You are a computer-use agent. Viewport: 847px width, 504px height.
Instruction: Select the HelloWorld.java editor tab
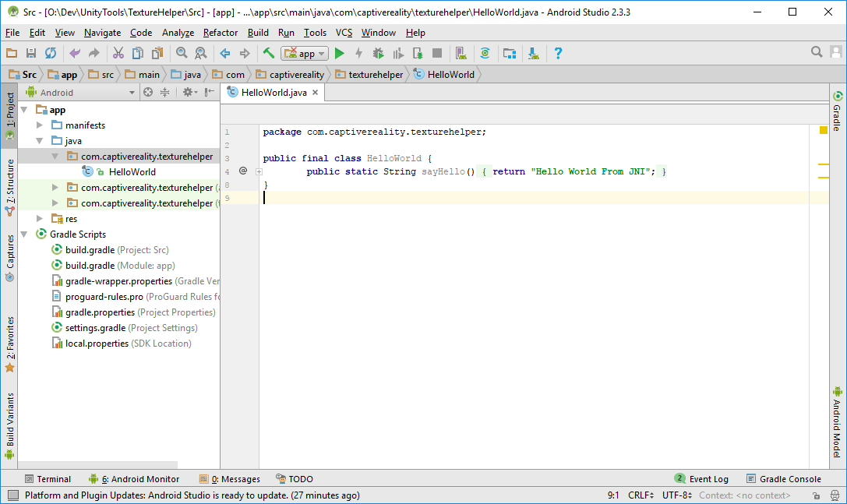(x=274, y=93)
